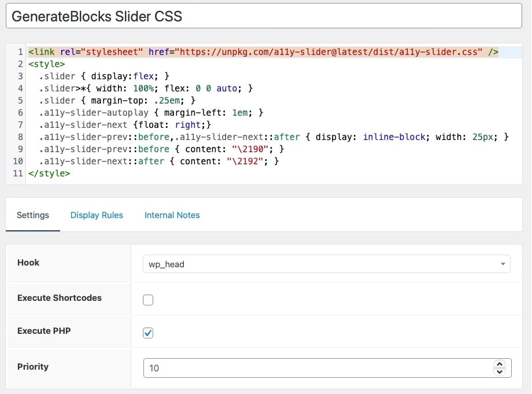Uncheck the Execute PHP checkbox
Screen dimensions: 532x394
tap(148, 333)
